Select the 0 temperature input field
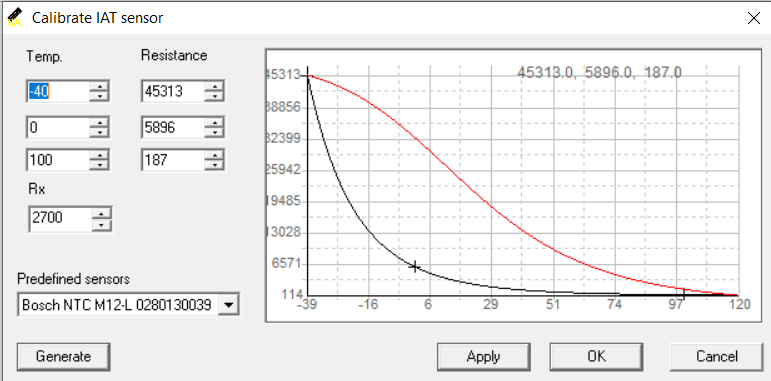The height and width of the screenshot is (381, 771). point(58,128)
